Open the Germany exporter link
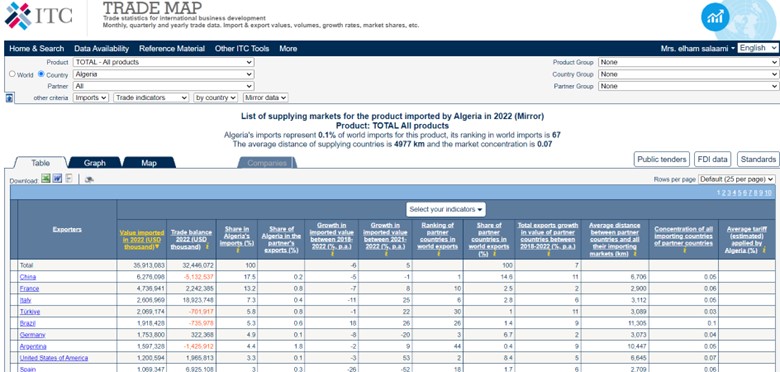The image size is (780, 372). [32, 335]
